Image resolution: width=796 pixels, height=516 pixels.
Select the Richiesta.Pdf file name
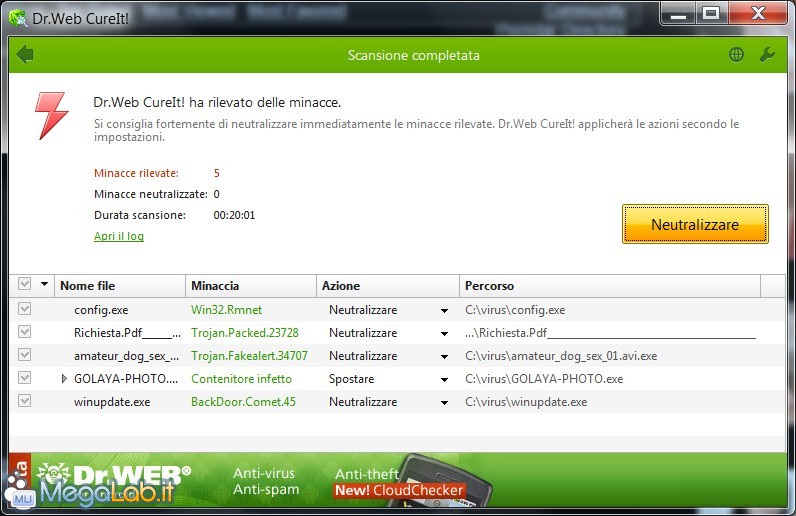127,333
